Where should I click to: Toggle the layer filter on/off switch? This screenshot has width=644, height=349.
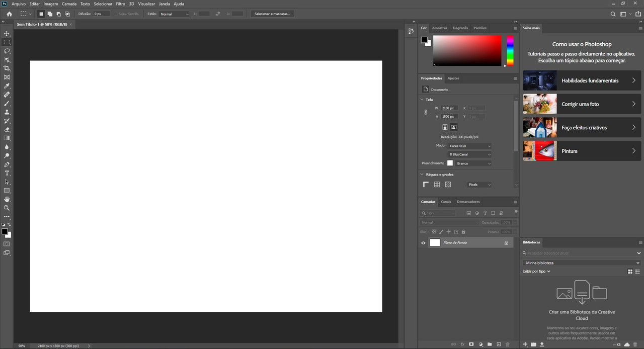516,212
